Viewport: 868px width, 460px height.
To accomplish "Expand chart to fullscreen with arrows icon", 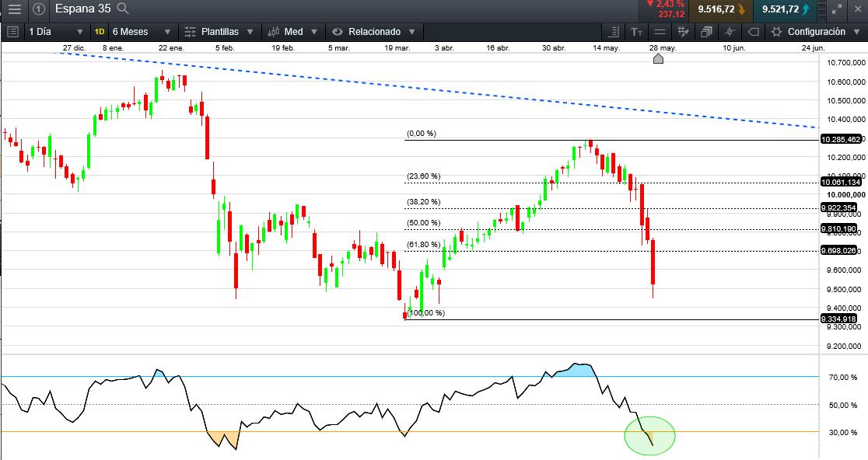I will coord(837,9).
